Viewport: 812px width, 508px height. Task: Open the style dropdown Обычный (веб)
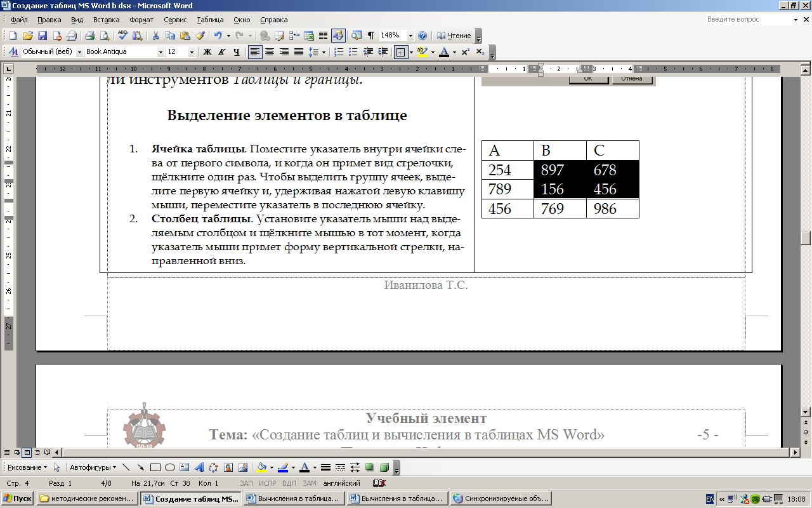click(80, 52)
